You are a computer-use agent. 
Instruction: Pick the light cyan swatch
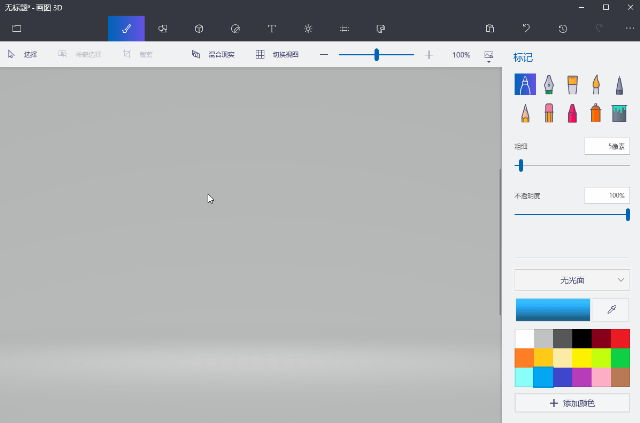(x=524, y=377)
